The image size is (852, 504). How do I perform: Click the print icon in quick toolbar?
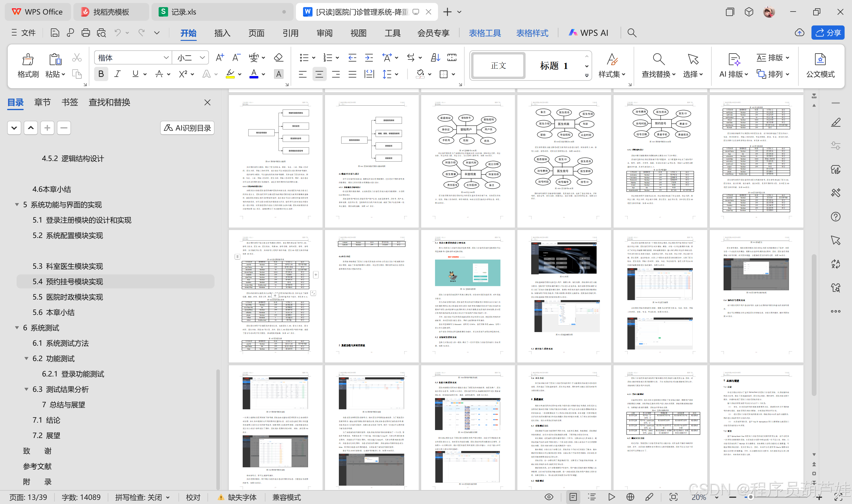tap(86, 33)
